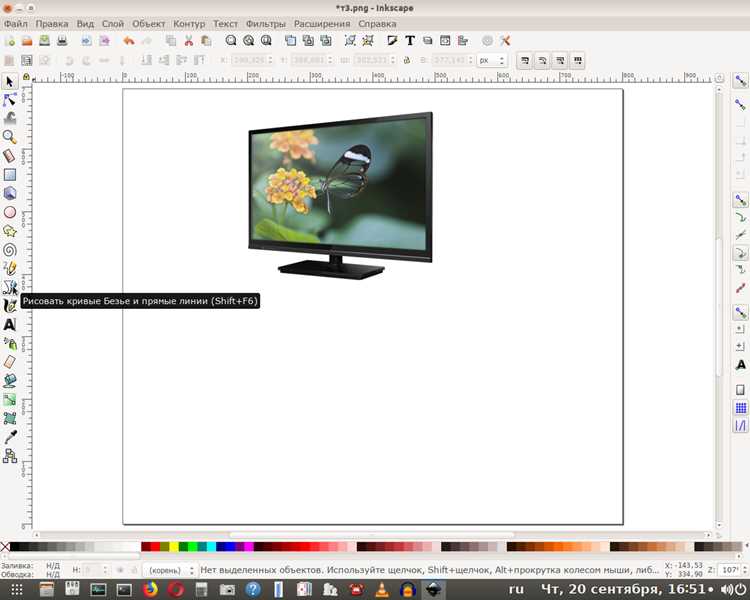Expand the palette menu arrow
Viewport: 750px width, 600px height.
(747, 546)
